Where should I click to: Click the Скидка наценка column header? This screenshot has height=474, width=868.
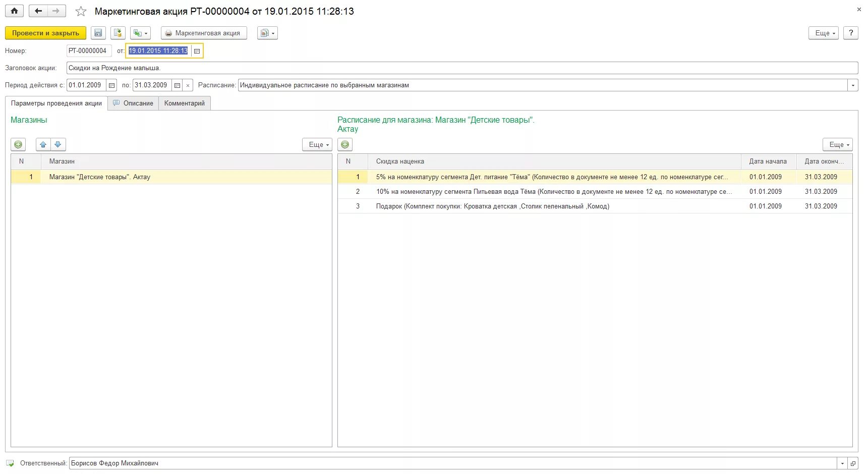(555, 161)
